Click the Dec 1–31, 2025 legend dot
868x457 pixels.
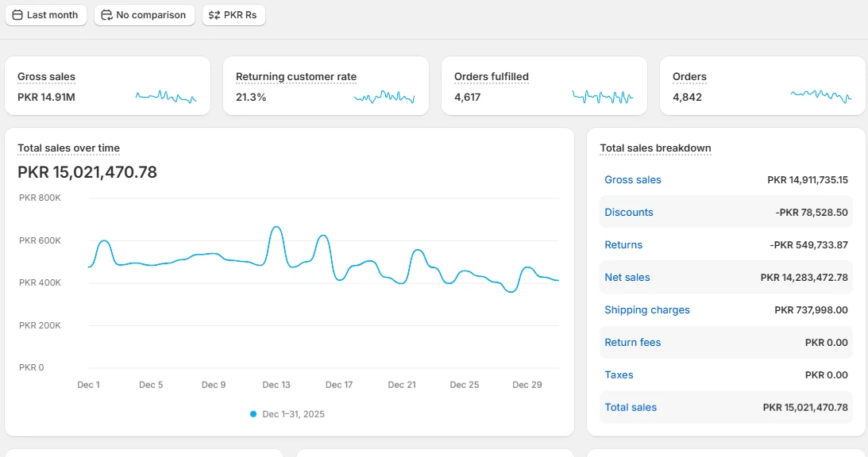click(253, 414)
